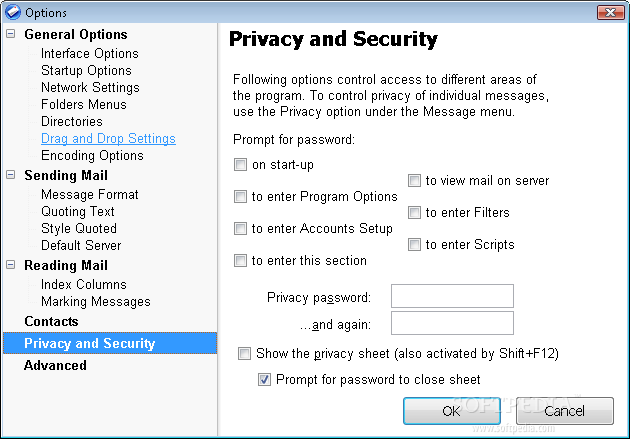The image size is (630, 439).
Task: Collapse the General Options tree section
Action: coord(11,35)
